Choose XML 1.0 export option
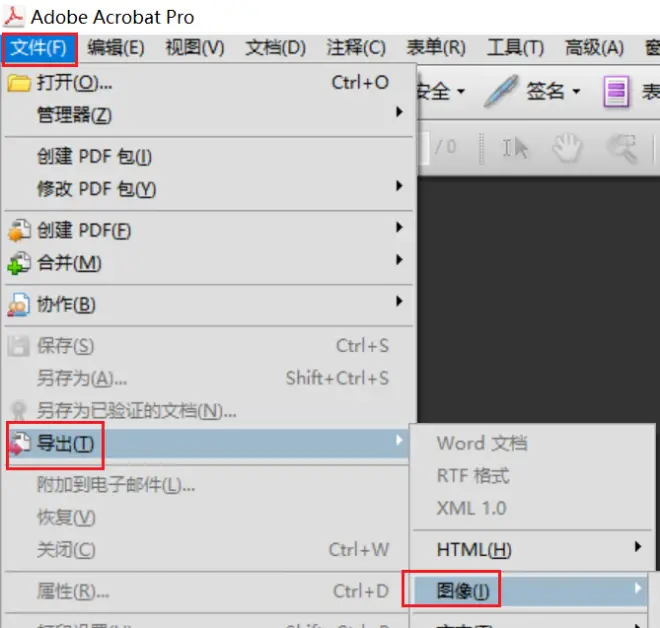 532,508
